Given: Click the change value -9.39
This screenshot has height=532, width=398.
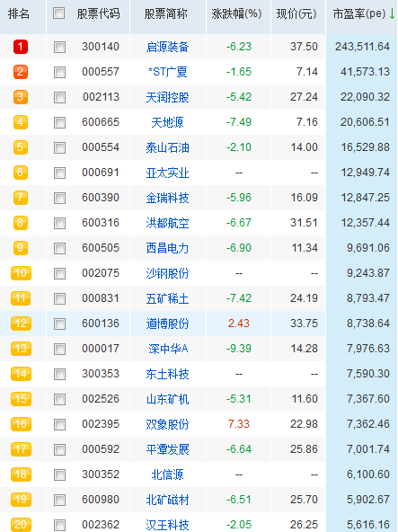Looking at the screenshot, I should click(239, 349).
